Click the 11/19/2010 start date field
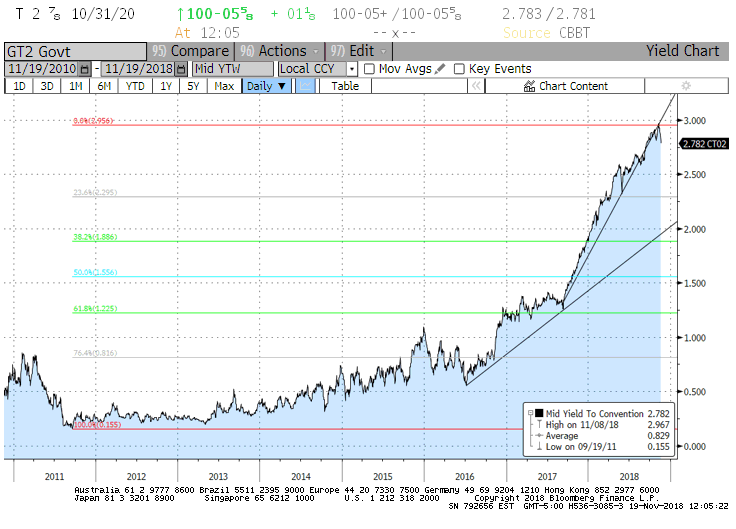The width and height of the screenshot is (736, 529). pyautogui.click(x=42, y=69)
